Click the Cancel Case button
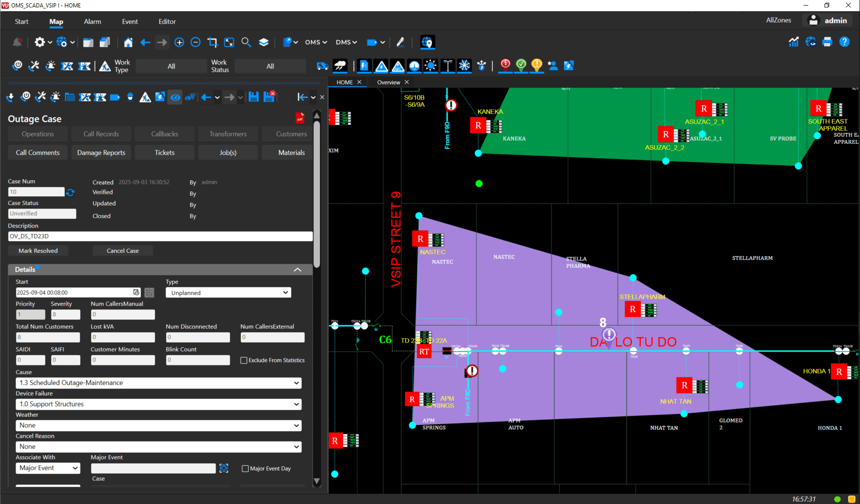Screen dimensions: 860x504 click(123, 251)
